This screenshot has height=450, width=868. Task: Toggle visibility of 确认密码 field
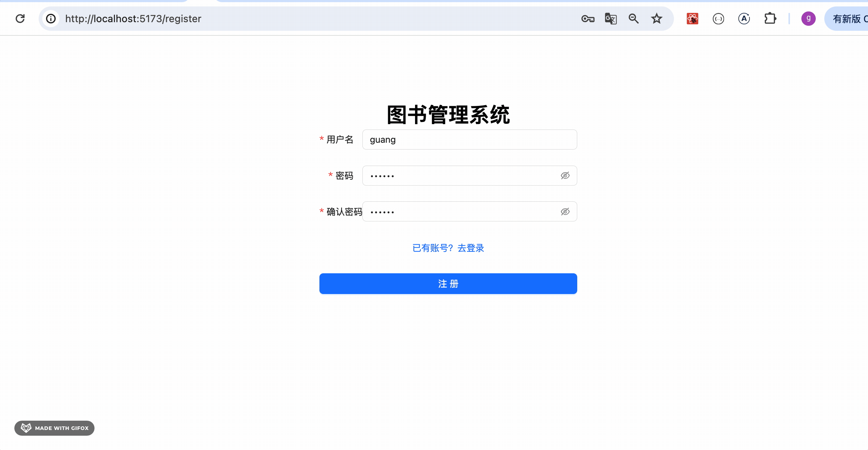(x=565, y=212)
